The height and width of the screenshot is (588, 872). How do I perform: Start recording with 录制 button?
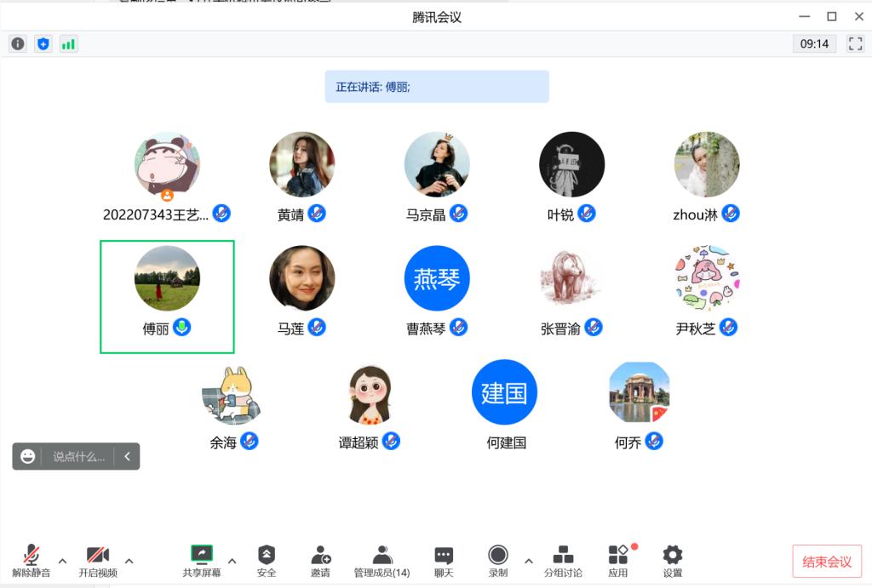(498, 561)
